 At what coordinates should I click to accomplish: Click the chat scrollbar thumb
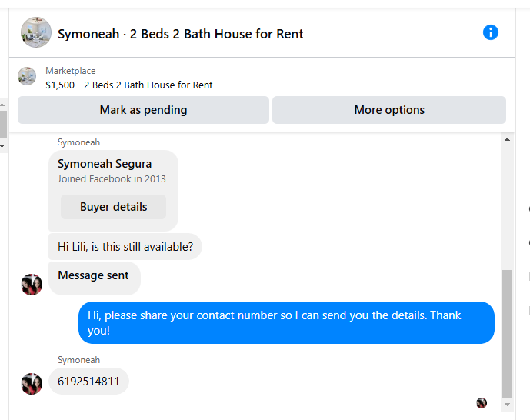click(x=507, y=334)
